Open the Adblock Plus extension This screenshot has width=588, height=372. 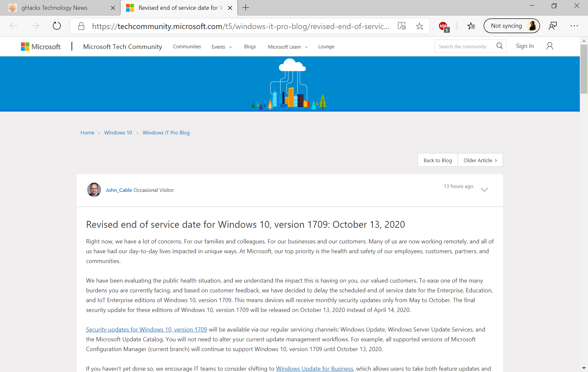[x=444, y=26]
